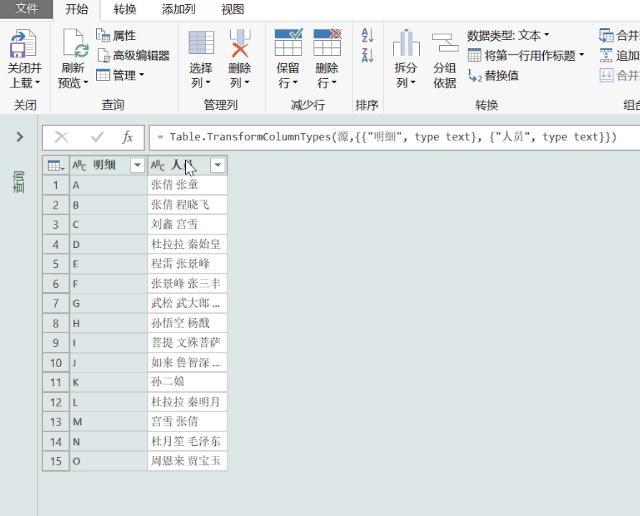This screenshot has width=640, height=516.
Task: Cancel the formula with the X button
Action: coord(61,137)
